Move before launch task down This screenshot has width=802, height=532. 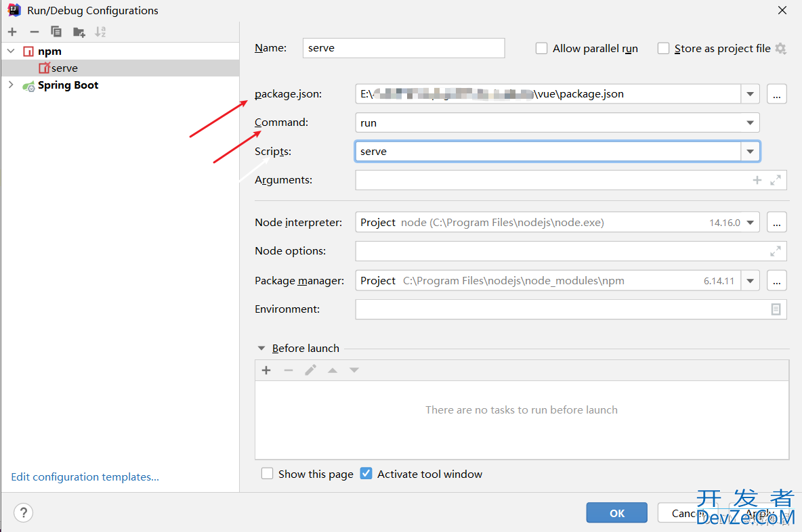coord(354,370)
